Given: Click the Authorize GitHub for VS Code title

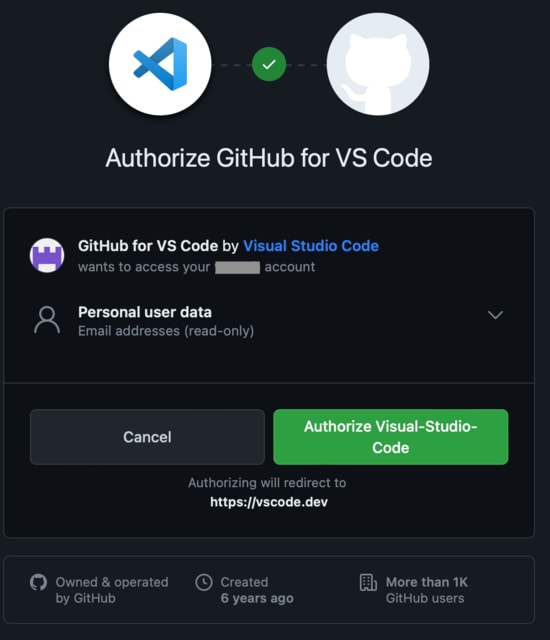Looking at the screenshot, I should pos(269,158).
